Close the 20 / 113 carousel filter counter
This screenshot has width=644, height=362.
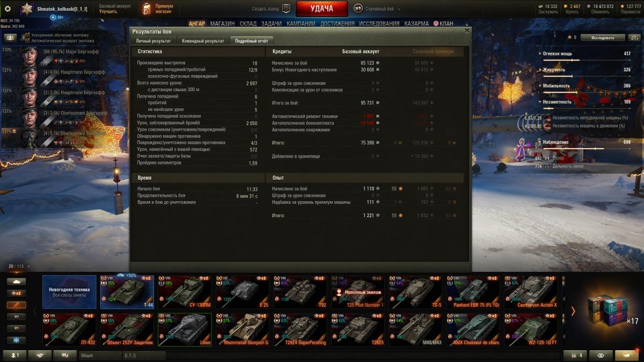point(29,267)
